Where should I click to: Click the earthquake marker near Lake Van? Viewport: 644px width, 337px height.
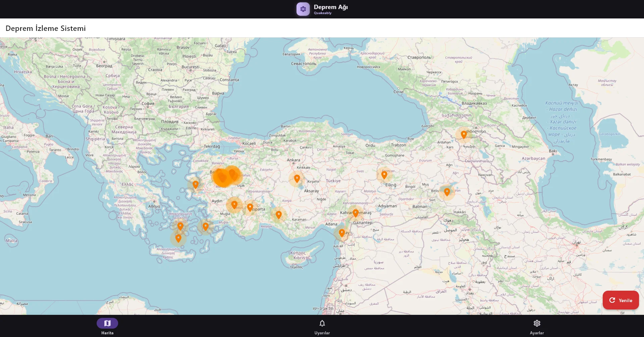pyautogui.click(x=447, y=192)
